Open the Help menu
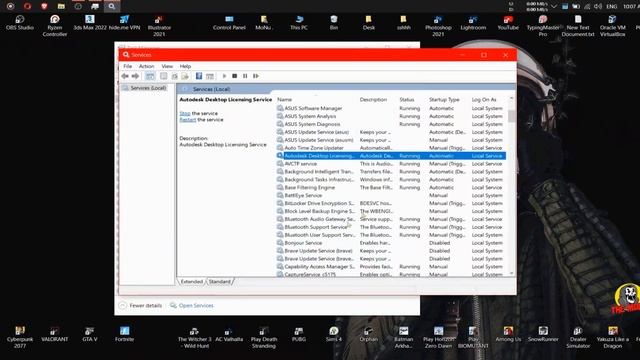 (185, 66)
